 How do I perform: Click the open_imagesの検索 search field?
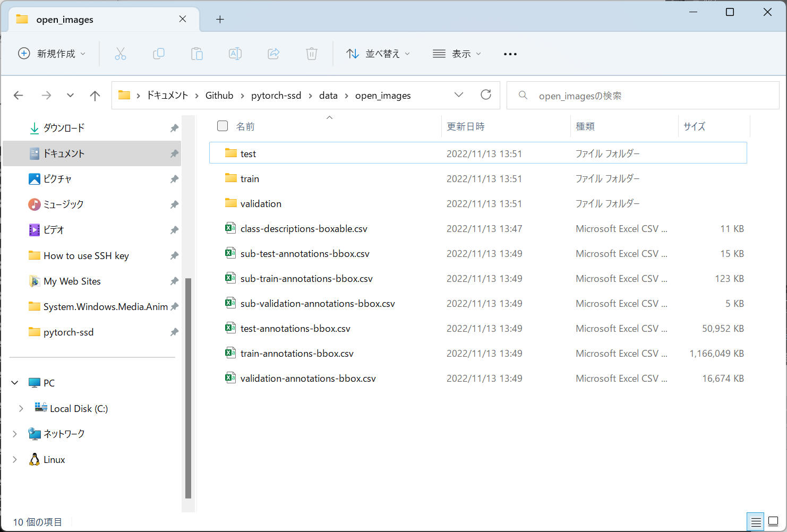(x=643, y=95)
